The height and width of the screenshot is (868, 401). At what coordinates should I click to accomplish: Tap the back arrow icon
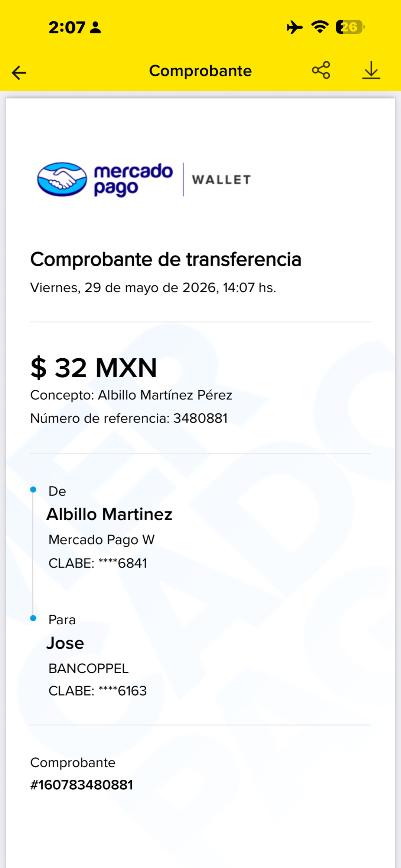(19, 73)
